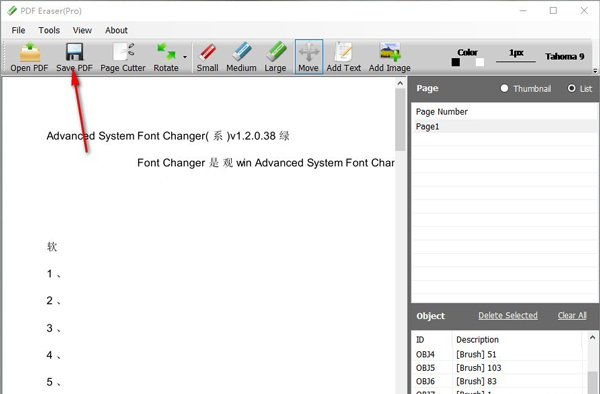Open the File menu

18,30
